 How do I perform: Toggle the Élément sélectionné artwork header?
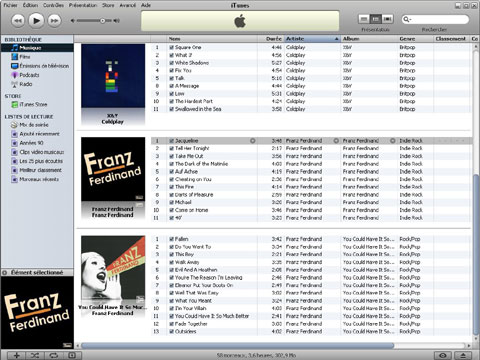pos(37,272)
